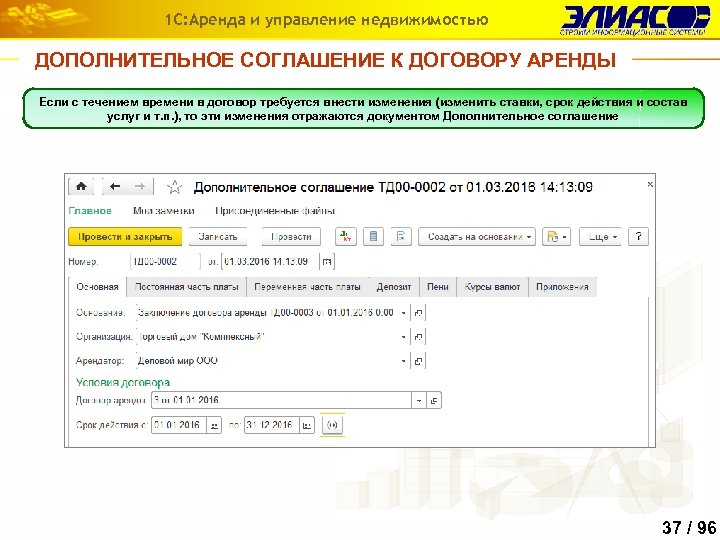Open the Курсы валют tab
The width and height of the screenshot is (720, 540).
click(x=492, y=287)
